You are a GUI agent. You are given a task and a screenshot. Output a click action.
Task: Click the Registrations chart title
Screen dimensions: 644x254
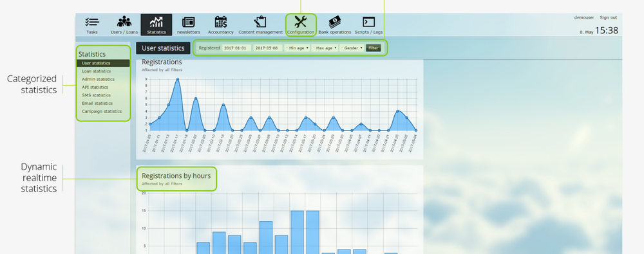click(x=162, y=62)
